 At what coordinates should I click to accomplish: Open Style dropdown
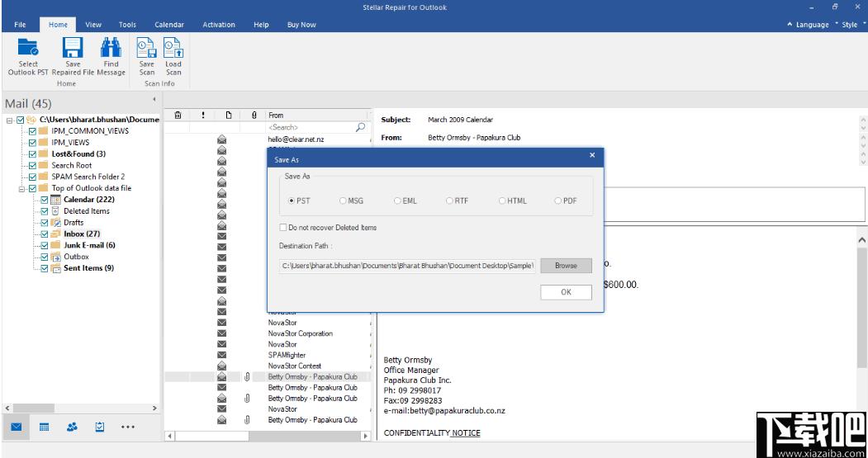(852, 24)
